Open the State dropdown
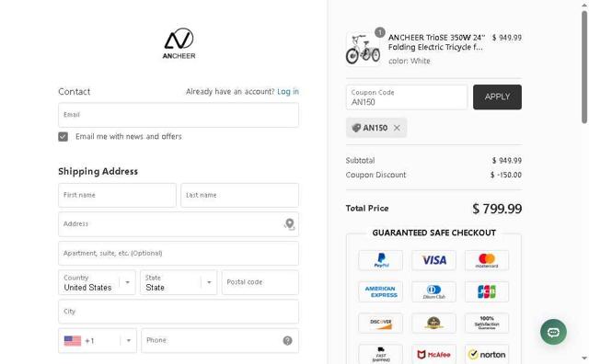 [x=179, y=282]
